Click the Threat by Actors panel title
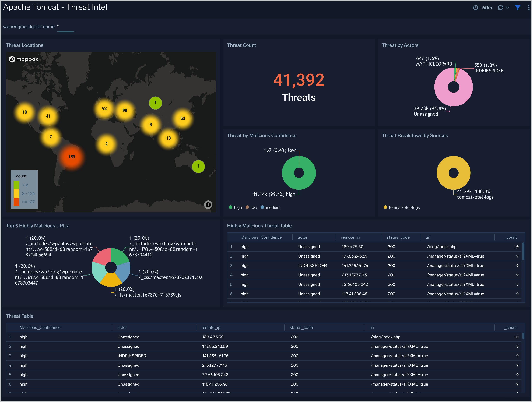532x402 pixels. (x=400, y=45)
